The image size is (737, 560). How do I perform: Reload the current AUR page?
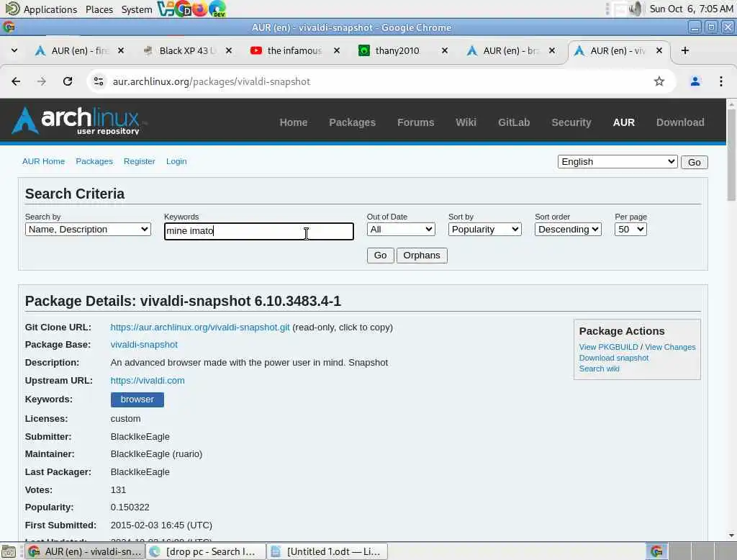click(x=68, y=81)
